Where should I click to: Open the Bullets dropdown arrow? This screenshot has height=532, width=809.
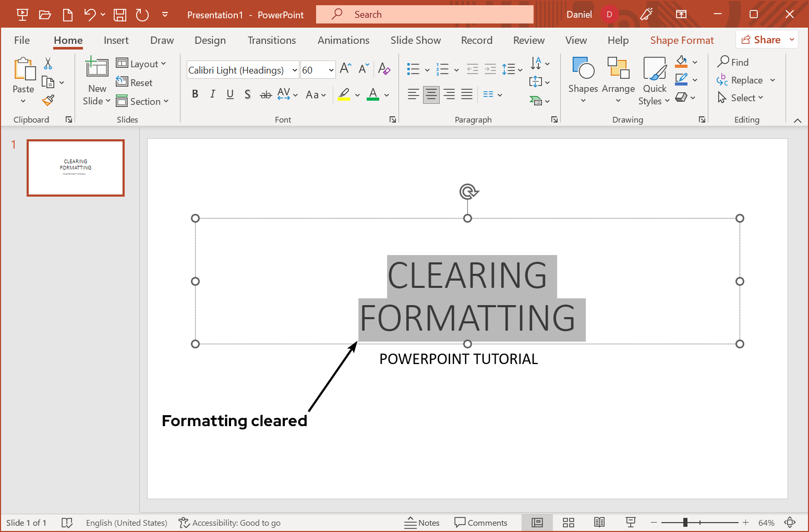427,69
